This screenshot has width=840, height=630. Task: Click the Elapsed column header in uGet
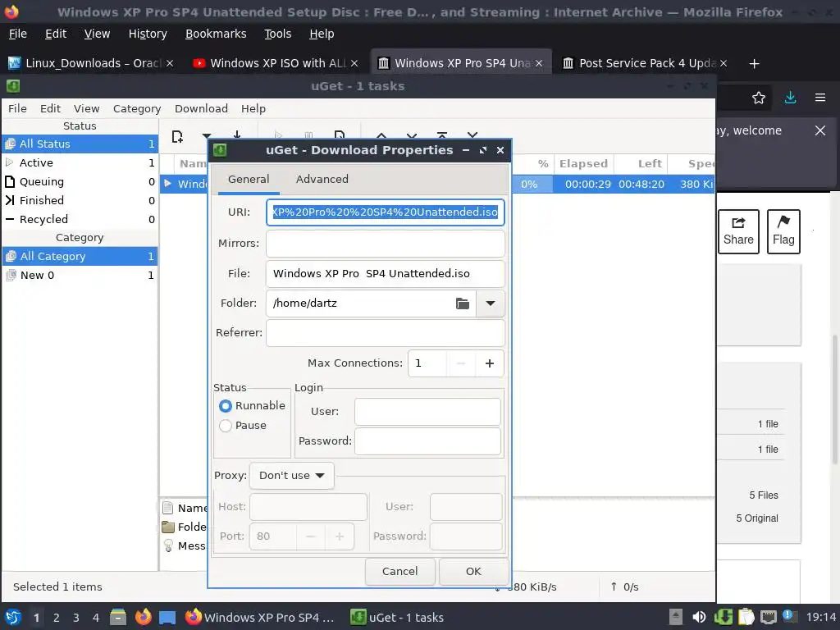583,164
